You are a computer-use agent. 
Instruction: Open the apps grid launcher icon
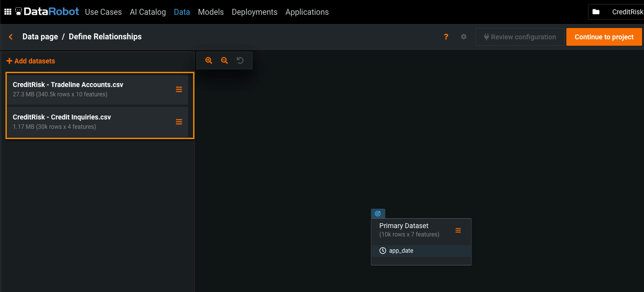(8, 12)
